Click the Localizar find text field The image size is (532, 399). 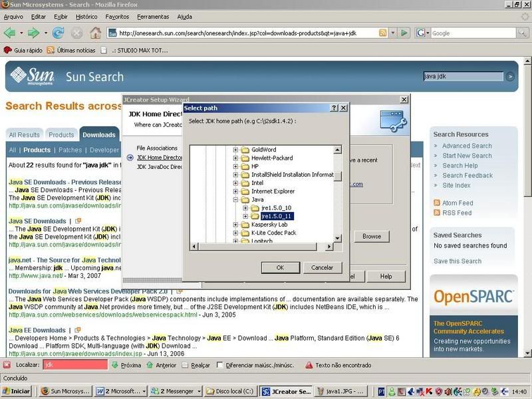point(75,365)
